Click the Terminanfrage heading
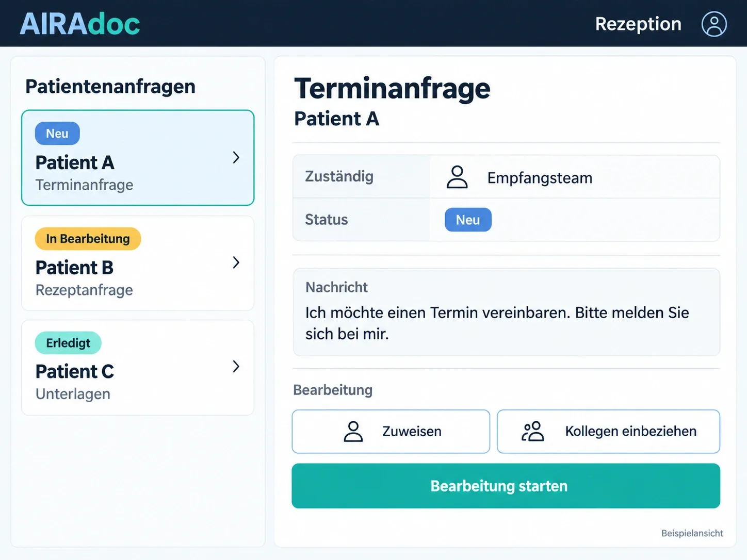 392,88
